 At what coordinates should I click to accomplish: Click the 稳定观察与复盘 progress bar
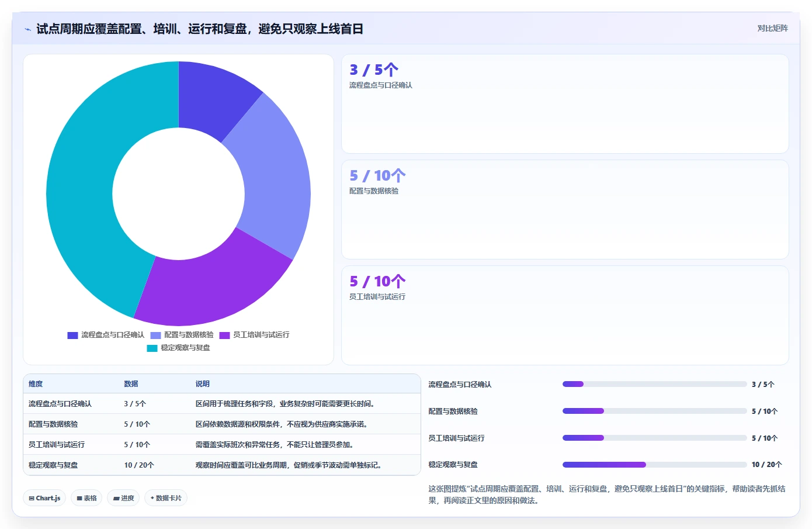coord(654,465)
